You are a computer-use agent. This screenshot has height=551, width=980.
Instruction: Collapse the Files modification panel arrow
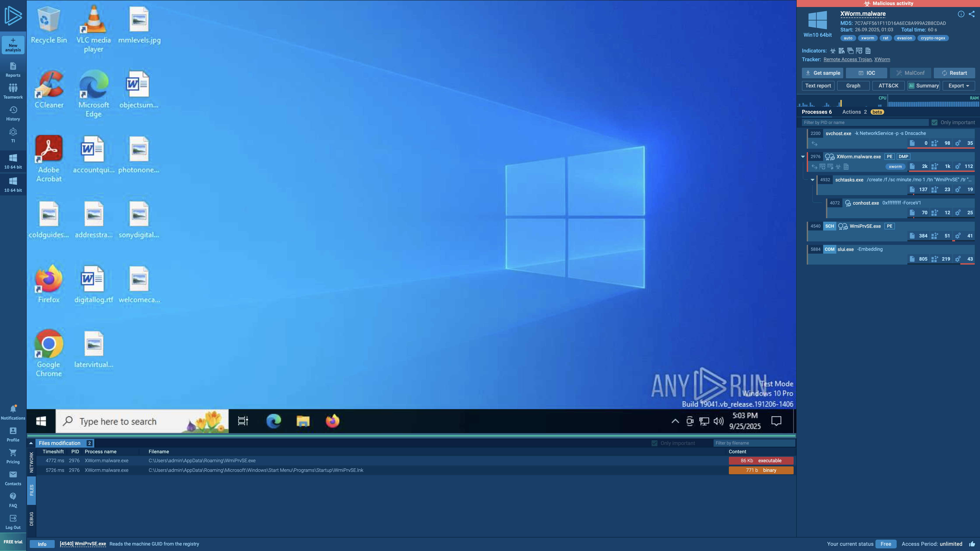(31, 443)
